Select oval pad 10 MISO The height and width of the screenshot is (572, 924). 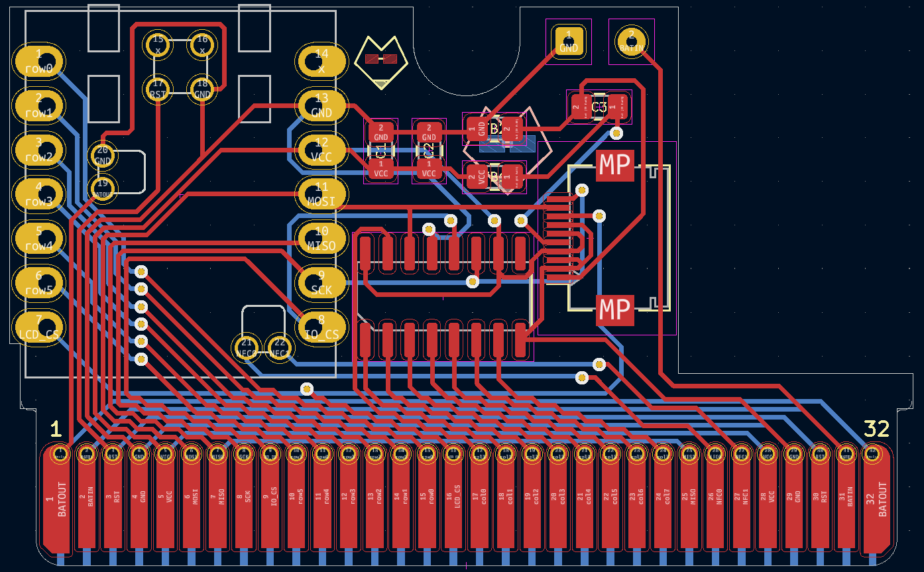coord(321,238)
